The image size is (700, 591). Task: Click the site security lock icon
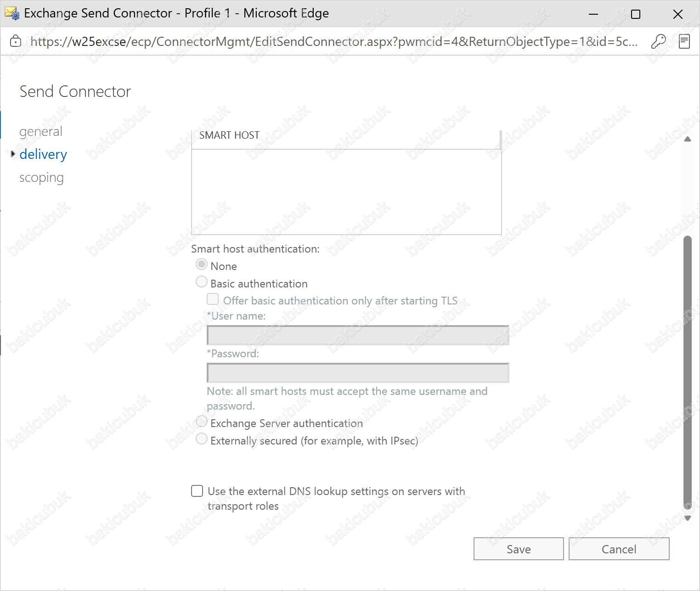pyautogui.click(x=16, y=41)
